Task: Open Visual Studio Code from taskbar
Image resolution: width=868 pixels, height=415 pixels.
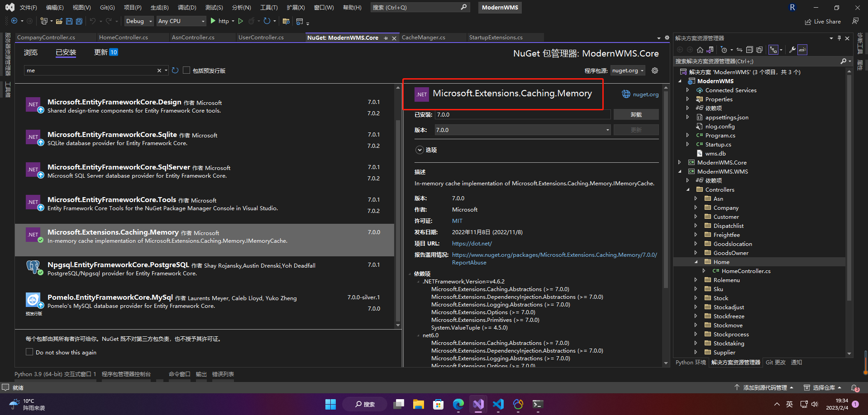Action: coord(498,404)
